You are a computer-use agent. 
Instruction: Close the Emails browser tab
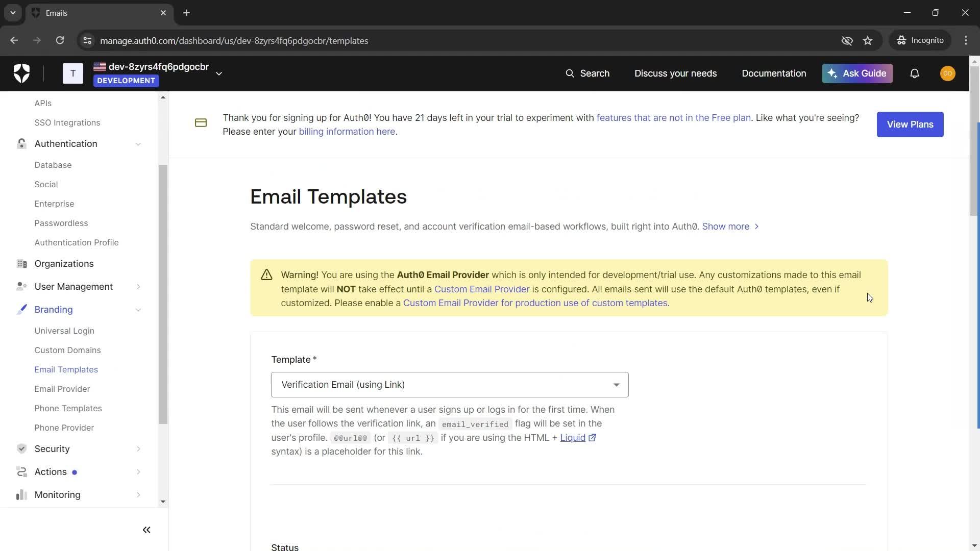[x=163, y=13]
